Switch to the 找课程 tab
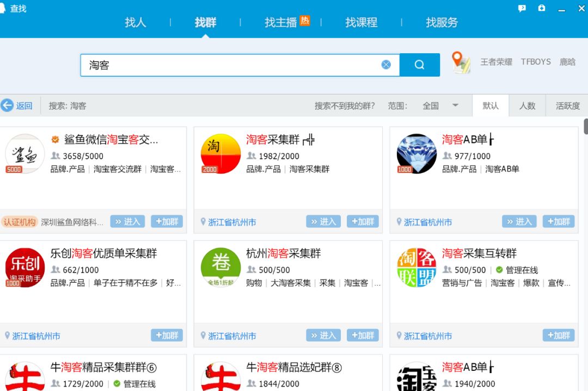The width and height of the screenshot is (588, 391). [360, 23]
